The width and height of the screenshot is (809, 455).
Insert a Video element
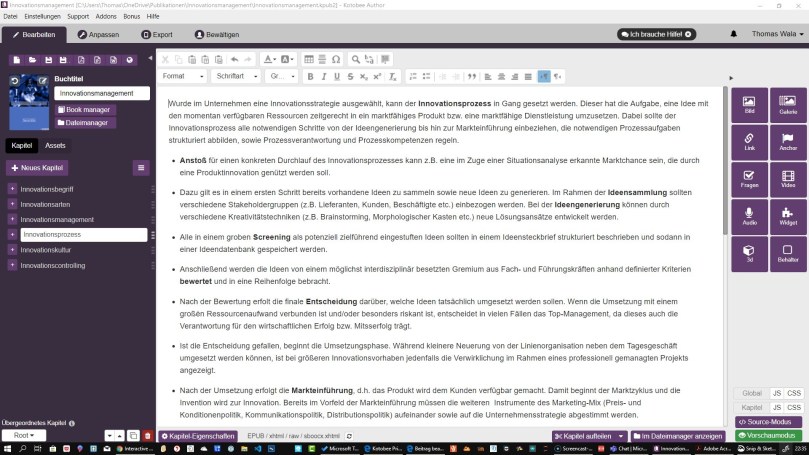pyautogui.click(x=787, y=178)
